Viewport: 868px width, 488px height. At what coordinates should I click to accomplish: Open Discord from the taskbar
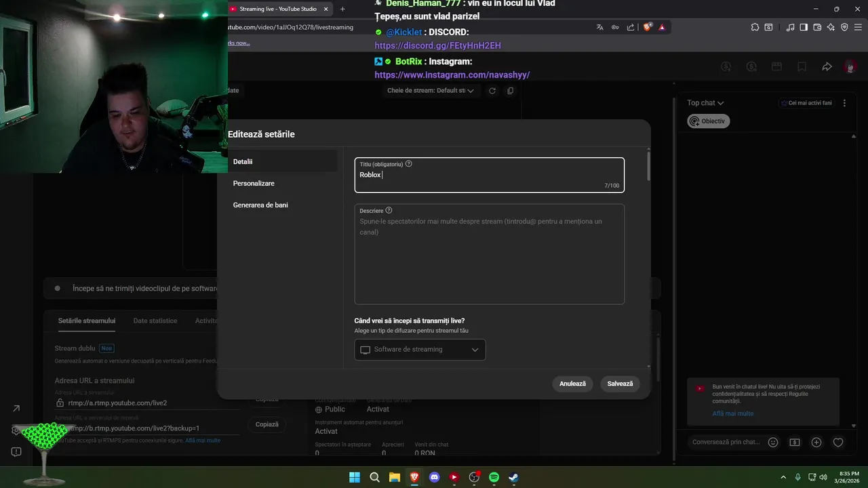click(x=435, y=477)
